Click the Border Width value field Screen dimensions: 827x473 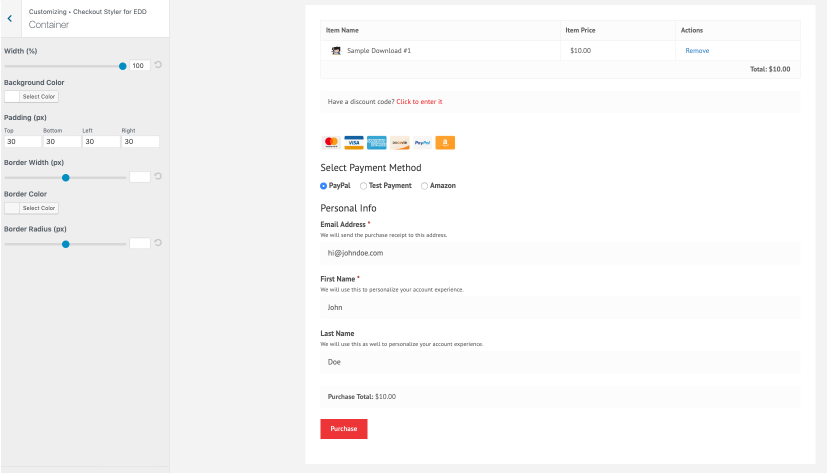(x=140, y=177)
